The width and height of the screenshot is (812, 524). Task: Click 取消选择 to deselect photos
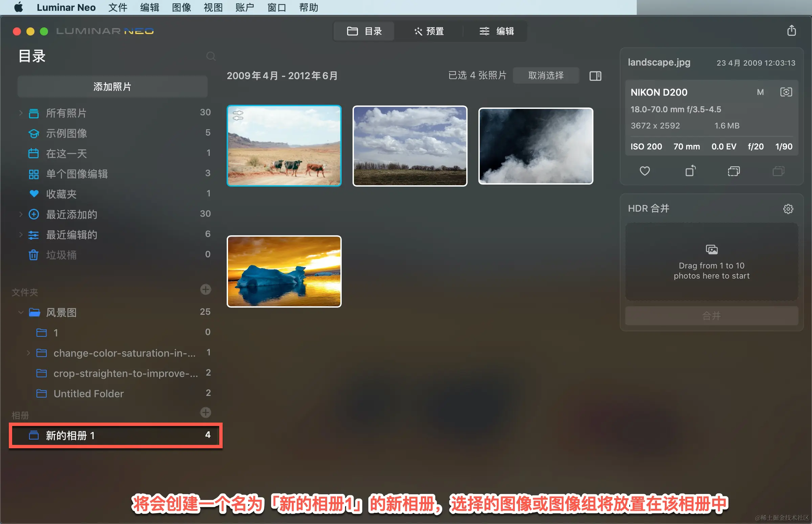point(545,75)
